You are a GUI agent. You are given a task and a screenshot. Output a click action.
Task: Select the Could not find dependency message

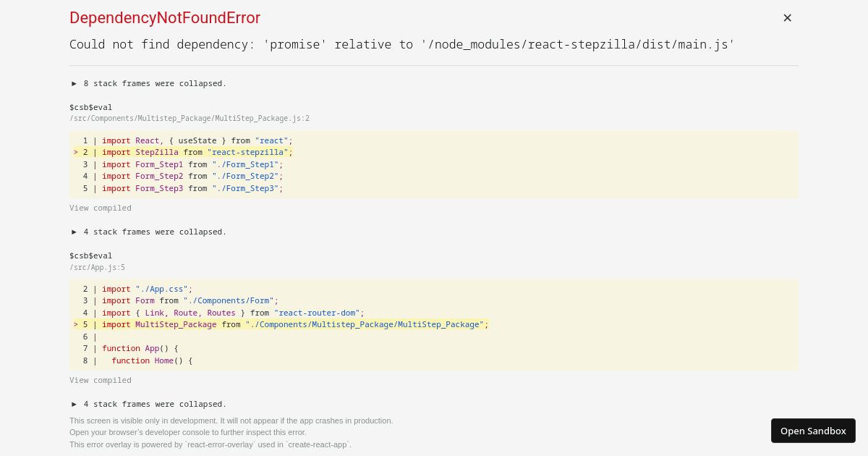(x=401, y=44)
